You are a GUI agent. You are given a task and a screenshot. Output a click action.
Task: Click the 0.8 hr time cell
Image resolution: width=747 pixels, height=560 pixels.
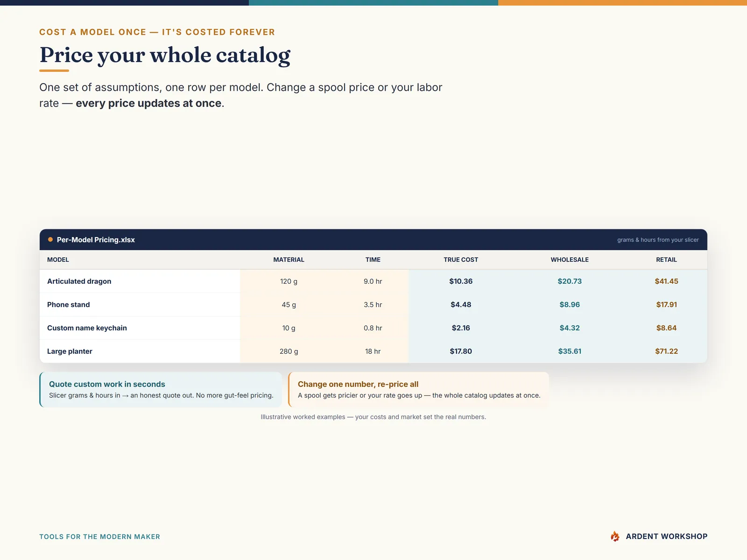tap(373, 328)
